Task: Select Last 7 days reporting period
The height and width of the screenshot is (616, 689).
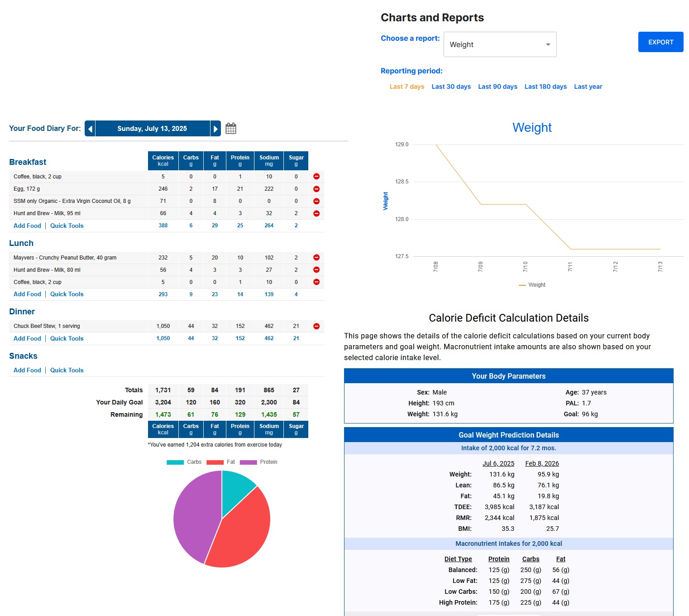Action: [407, 87]
